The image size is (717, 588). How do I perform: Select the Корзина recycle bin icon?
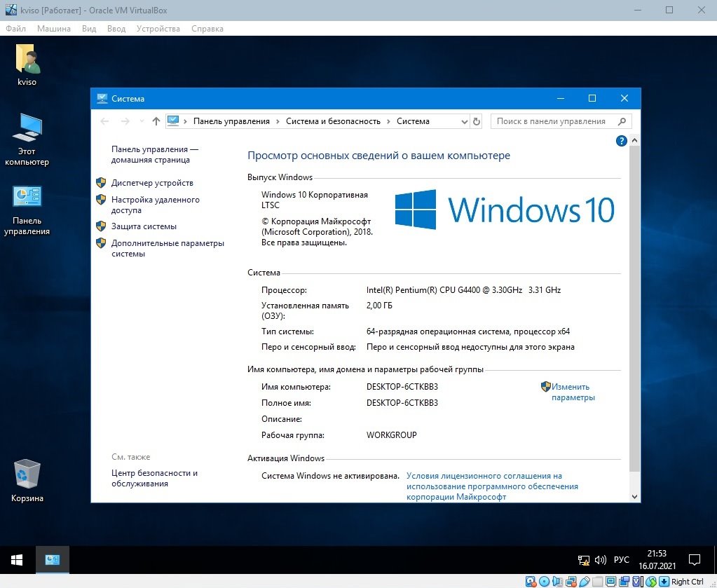[x=27, y=480]
